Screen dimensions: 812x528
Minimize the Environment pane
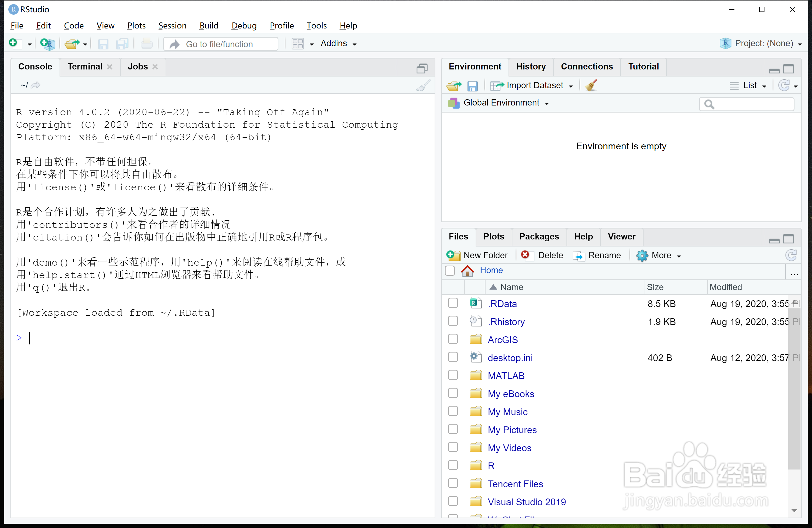pos(774,71)
